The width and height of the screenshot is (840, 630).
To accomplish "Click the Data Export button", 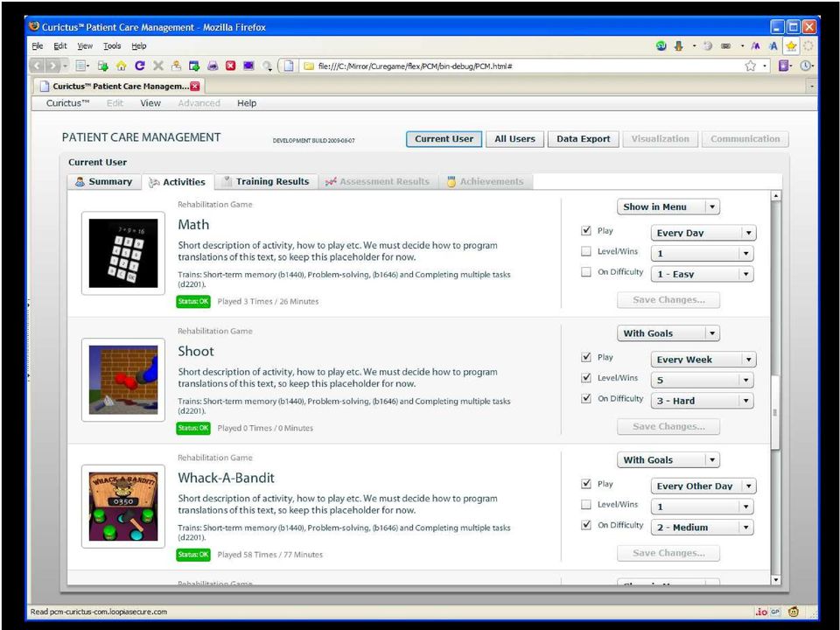I will pos(583,139).
